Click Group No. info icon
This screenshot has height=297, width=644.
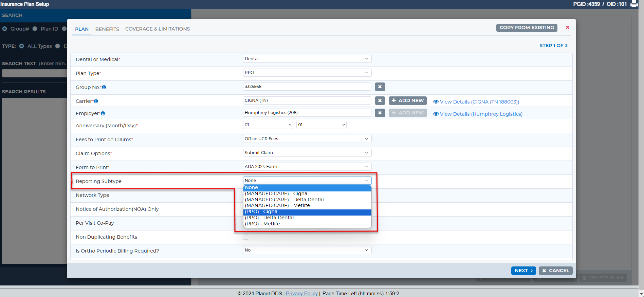point(104,87)
